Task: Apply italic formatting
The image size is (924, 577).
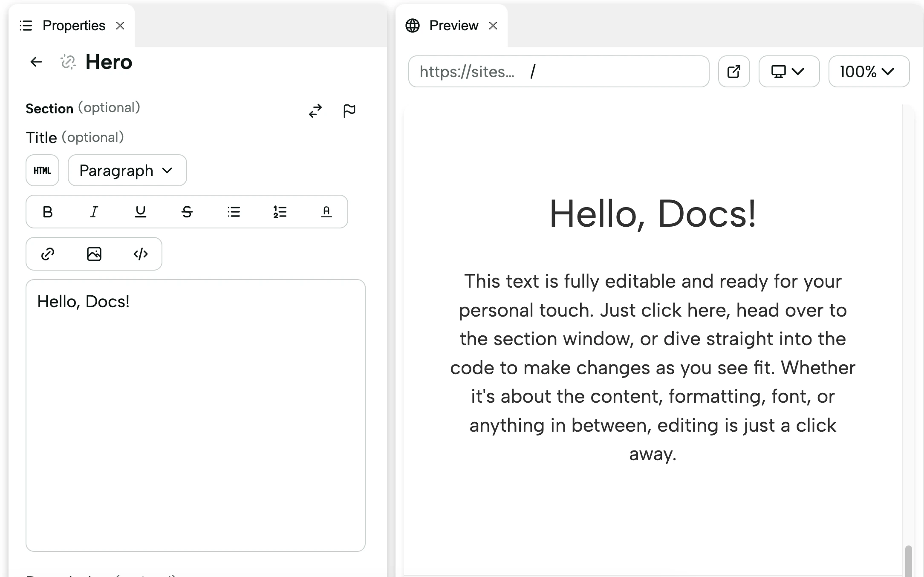Action: coord(94,212)
